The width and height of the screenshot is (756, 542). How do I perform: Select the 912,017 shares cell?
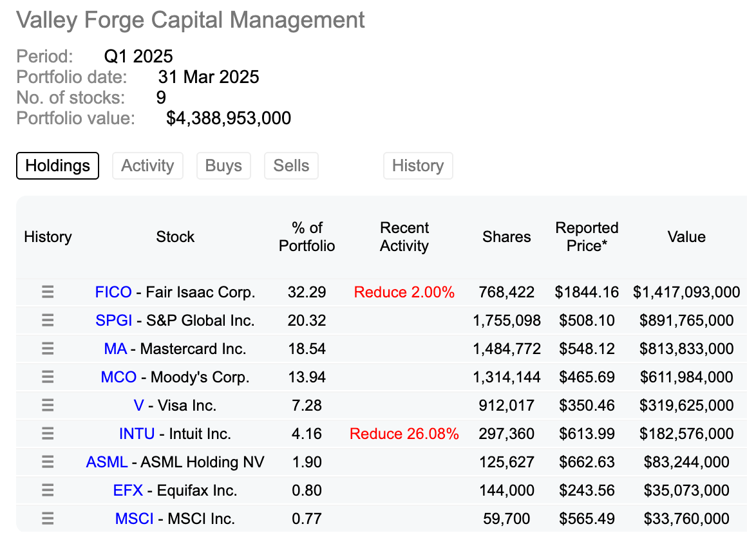506,405
